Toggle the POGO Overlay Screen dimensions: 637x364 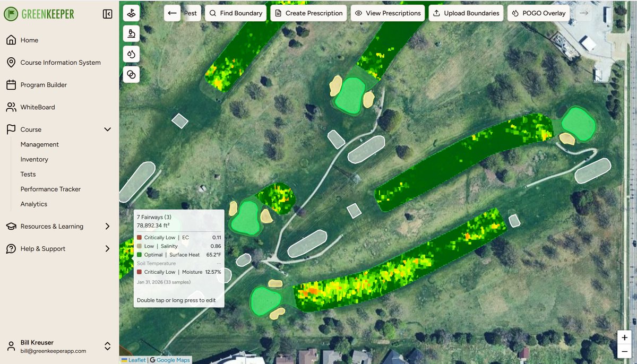[x=538, y=13]
